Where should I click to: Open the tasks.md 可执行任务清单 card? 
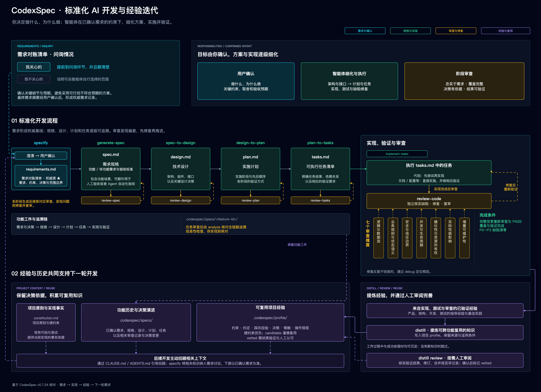pyautogui.click(x=320, y=169)
